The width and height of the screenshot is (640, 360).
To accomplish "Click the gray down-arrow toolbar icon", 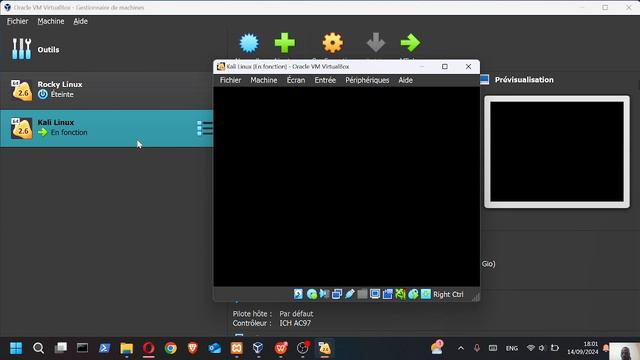I will pyautogui.click(x=376, y=43).
